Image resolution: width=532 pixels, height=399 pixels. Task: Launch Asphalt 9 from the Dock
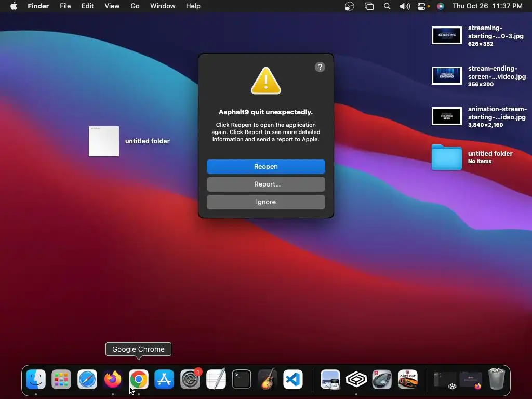[408, 379]
